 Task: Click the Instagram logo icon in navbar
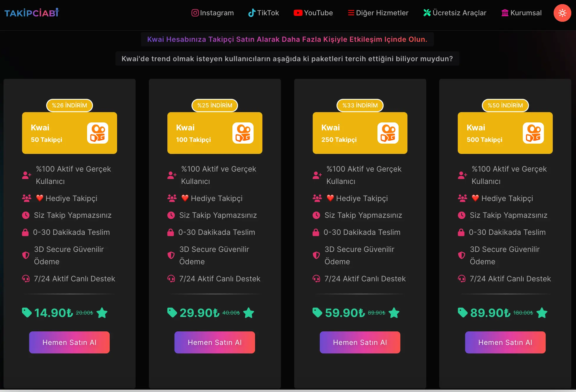click(195, 13)
